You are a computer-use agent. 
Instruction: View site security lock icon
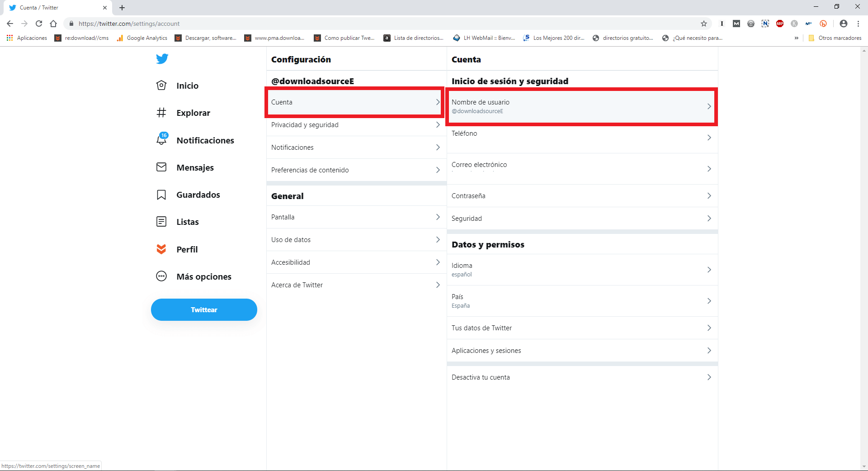point(71,24)
